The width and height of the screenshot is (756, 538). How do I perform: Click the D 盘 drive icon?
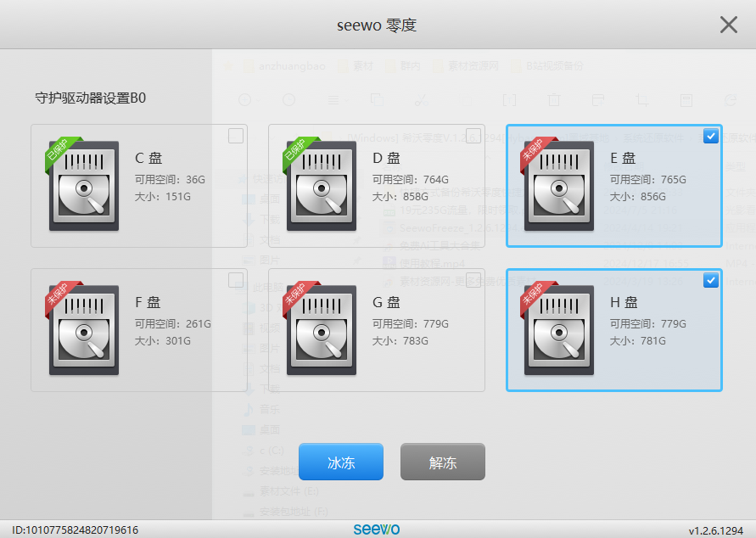[x=320, y=185]
